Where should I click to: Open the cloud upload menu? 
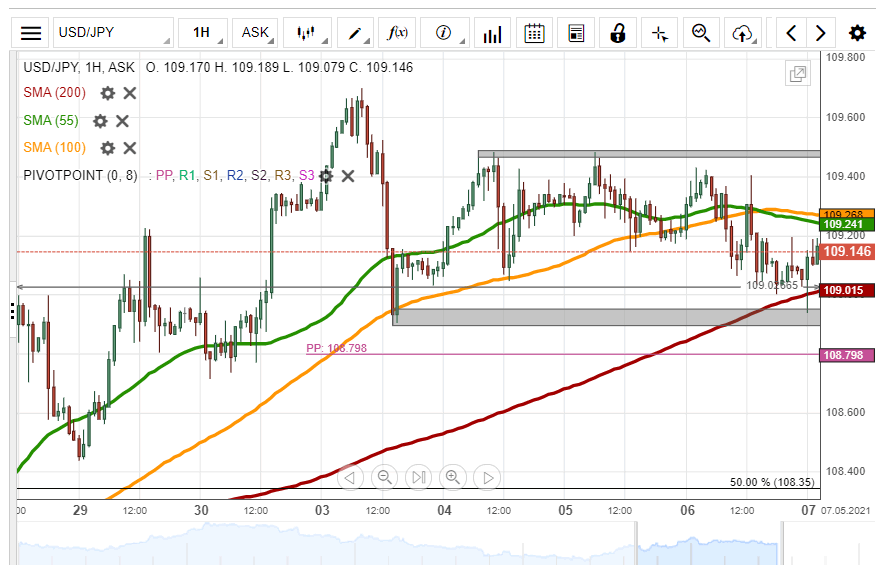tap(743, 33)
